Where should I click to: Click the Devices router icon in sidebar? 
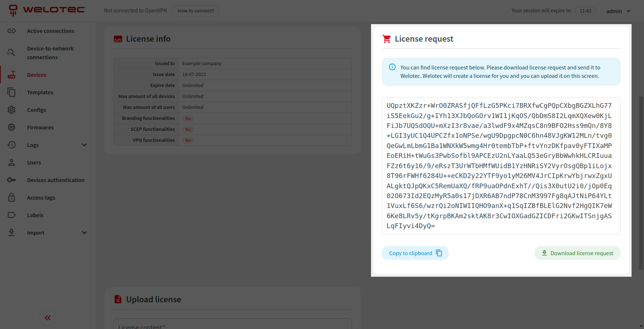tap(11, 75)
